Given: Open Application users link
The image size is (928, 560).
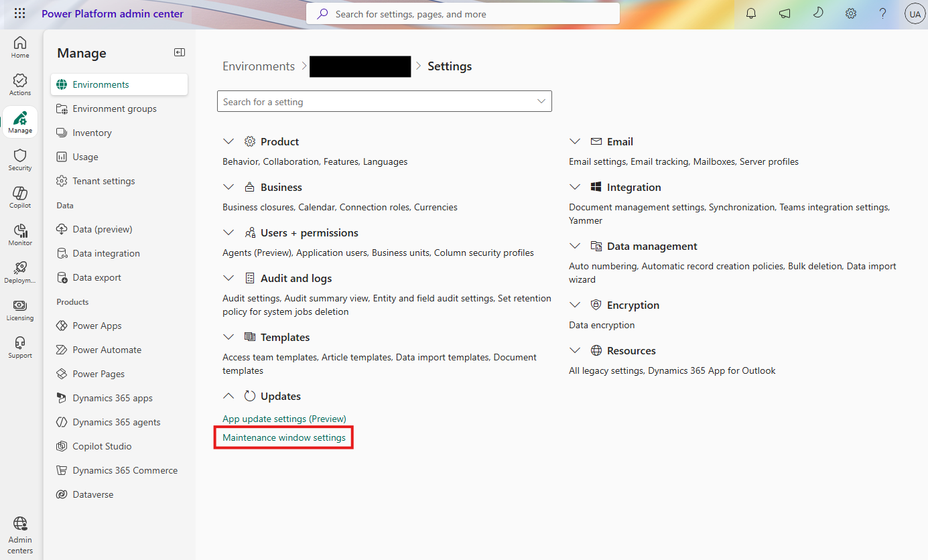Looking at the screenshot, I should point(332,253).
